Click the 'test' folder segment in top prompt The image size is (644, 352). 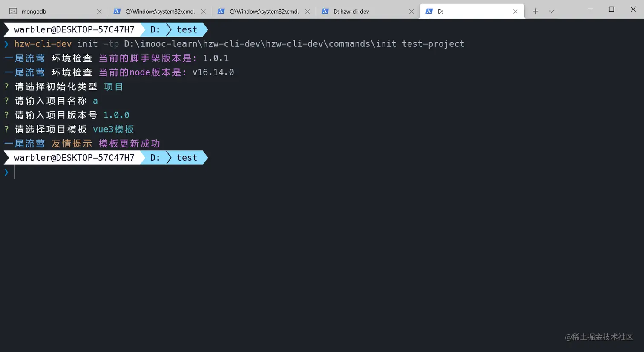point(187,29)
